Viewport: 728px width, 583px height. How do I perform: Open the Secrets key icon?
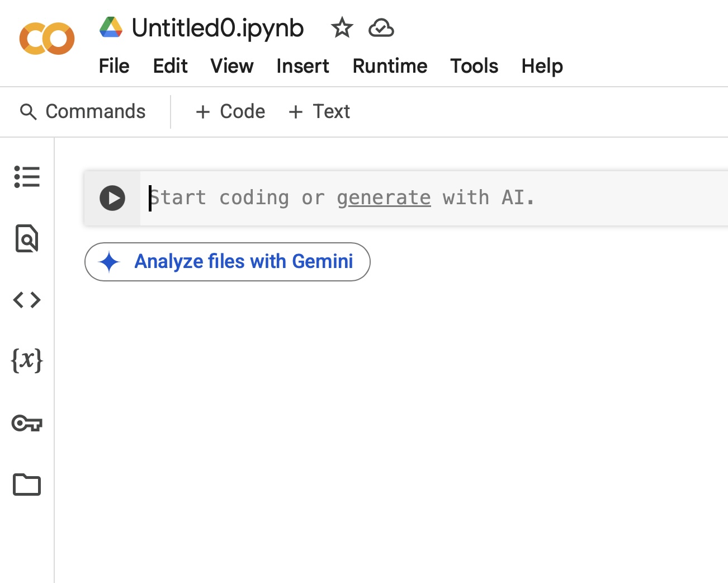click(x=27, y=423)
